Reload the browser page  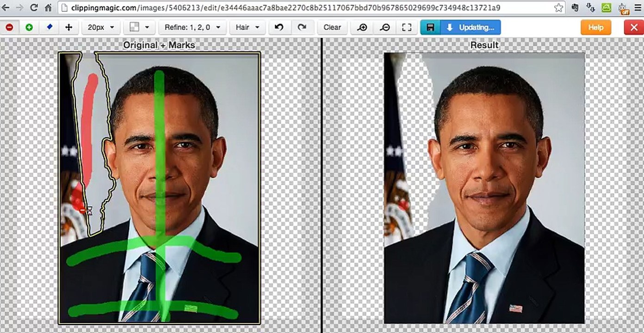34,7
